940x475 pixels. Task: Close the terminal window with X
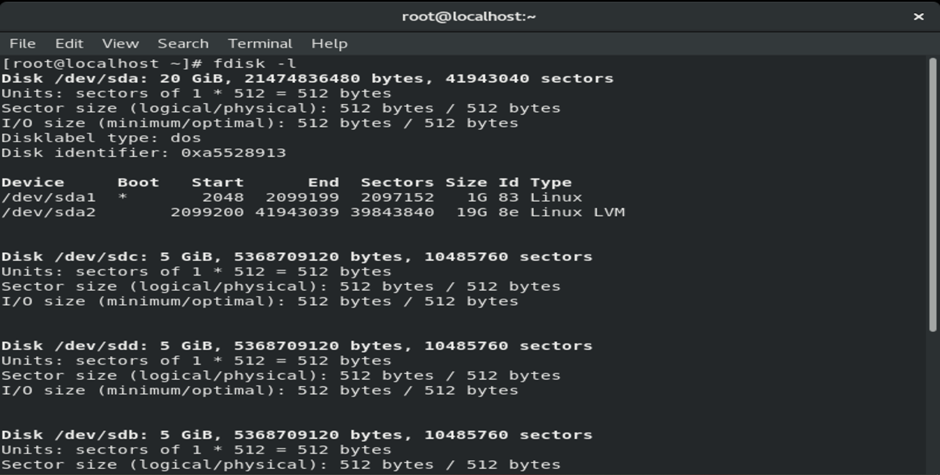click(x=918, y=17)
